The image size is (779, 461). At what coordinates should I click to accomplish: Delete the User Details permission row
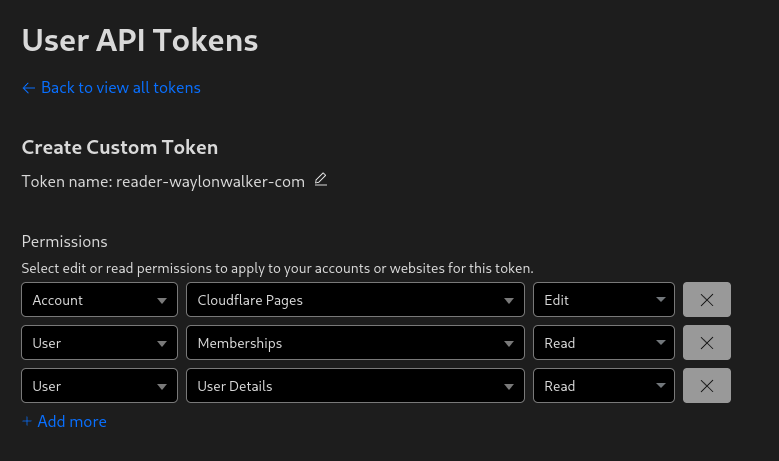click(x=706, y=386)
